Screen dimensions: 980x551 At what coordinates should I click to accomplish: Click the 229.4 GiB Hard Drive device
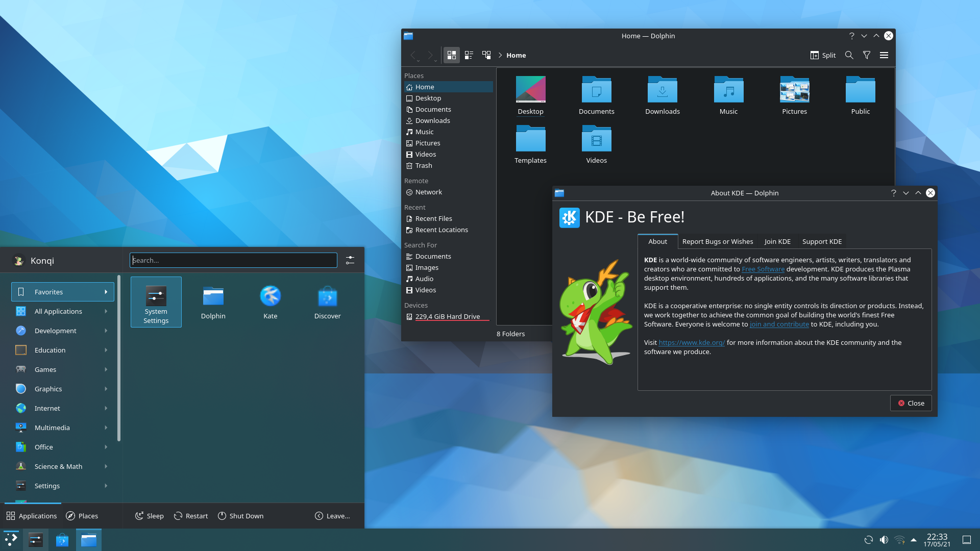448,316
